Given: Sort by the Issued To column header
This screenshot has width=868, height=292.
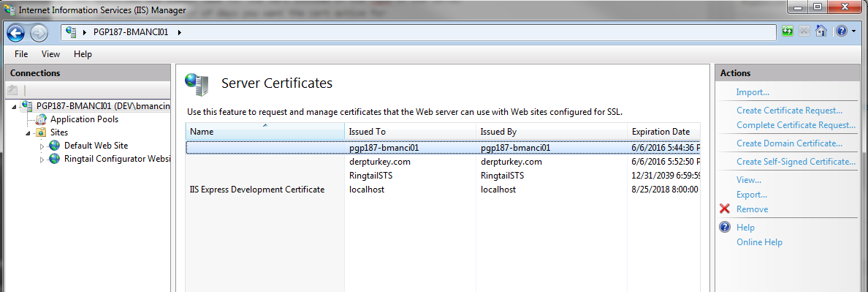Looking at the screenshot, I should click(x=410, y=131).
